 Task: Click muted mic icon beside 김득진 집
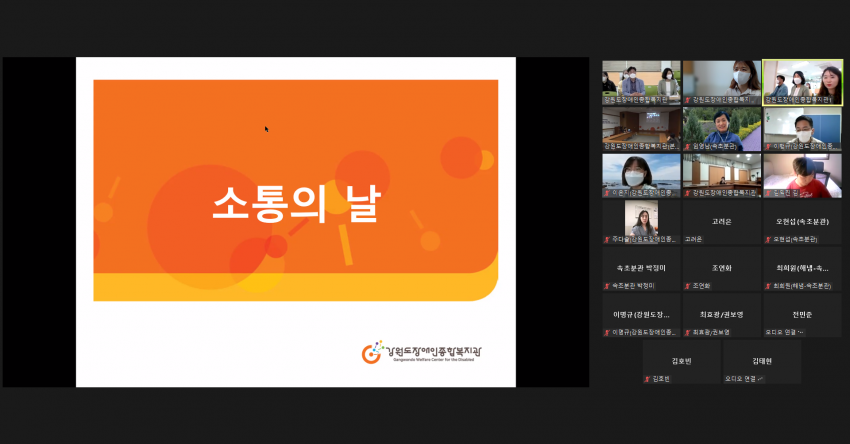coord(769,193)
